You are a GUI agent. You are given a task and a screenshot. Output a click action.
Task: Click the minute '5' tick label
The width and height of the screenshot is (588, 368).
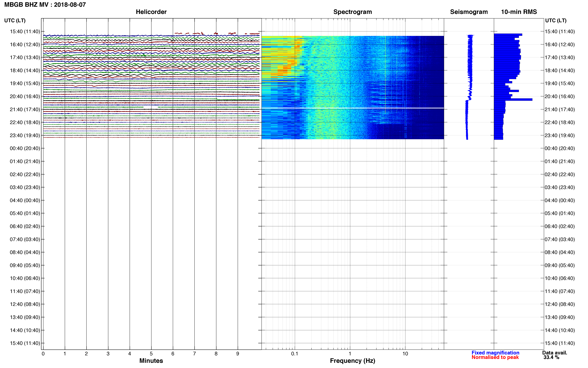[x=151, y=354]
